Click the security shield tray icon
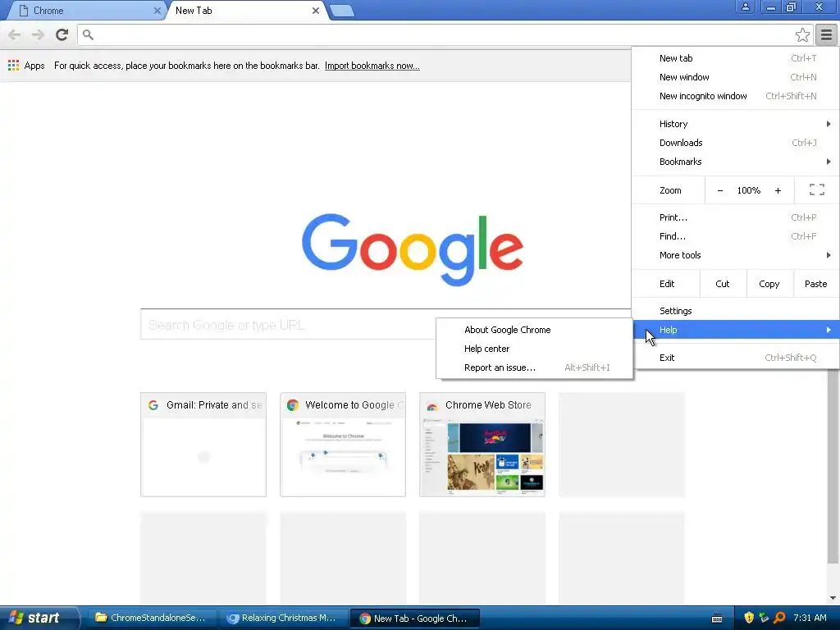Image resolution: width=840 pixels, height=630 pixels. coord(749,618)
